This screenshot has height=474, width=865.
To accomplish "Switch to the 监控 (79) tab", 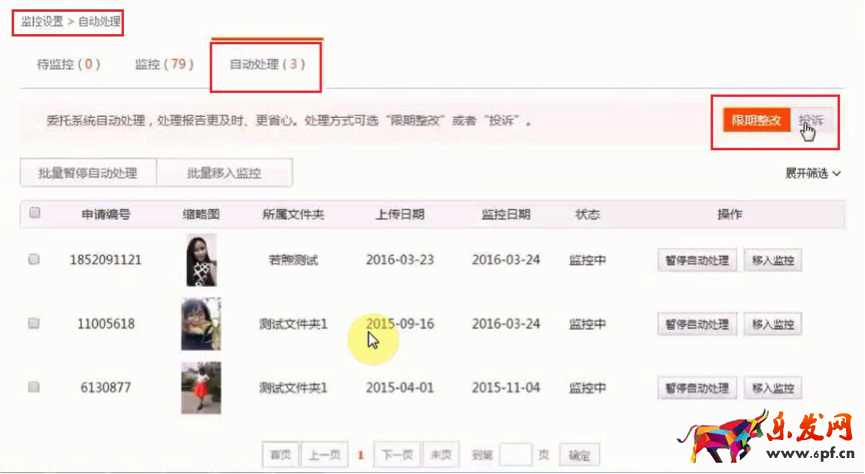I will 164,65.
